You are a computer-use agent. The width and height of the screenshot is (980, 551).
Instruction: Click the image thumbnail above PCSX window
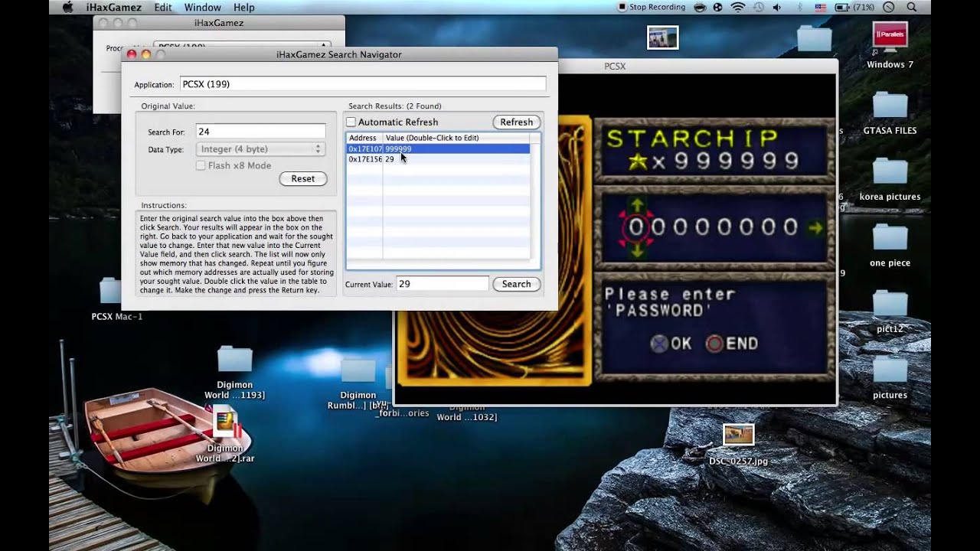tap(662, 37)
